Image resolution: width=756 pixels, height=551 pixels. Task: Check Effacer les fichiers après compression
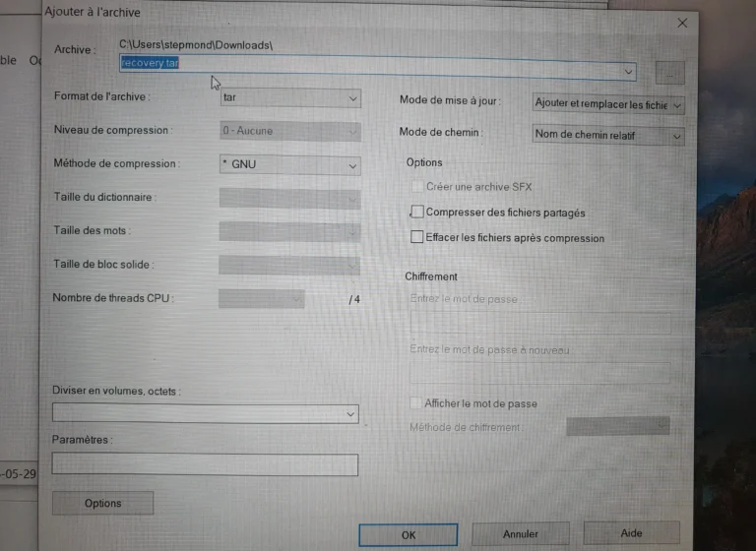click(x=416, y=237)
